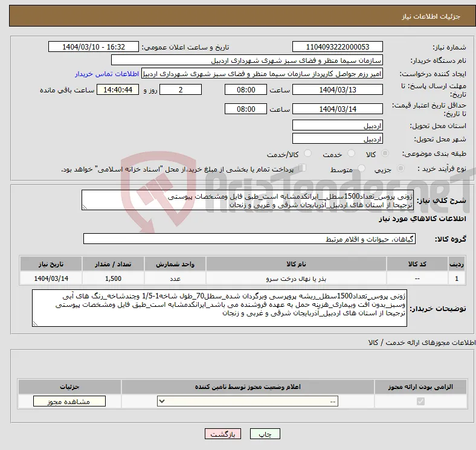Click the واحد شمارش column header
The height and width of the screenshot is (450, 476).
click(x=175, y=264)
